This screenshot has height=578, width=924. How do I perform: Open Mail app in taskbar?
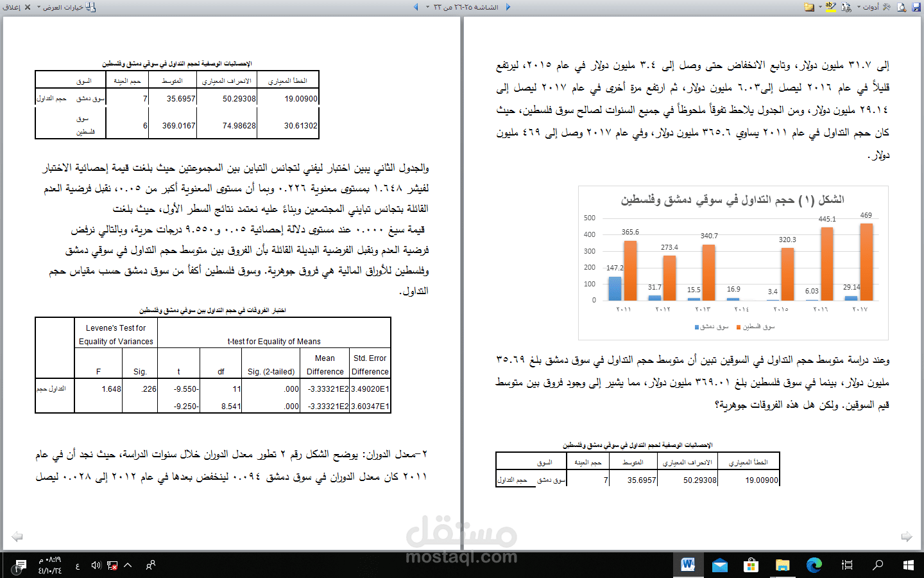click(719, 565)
